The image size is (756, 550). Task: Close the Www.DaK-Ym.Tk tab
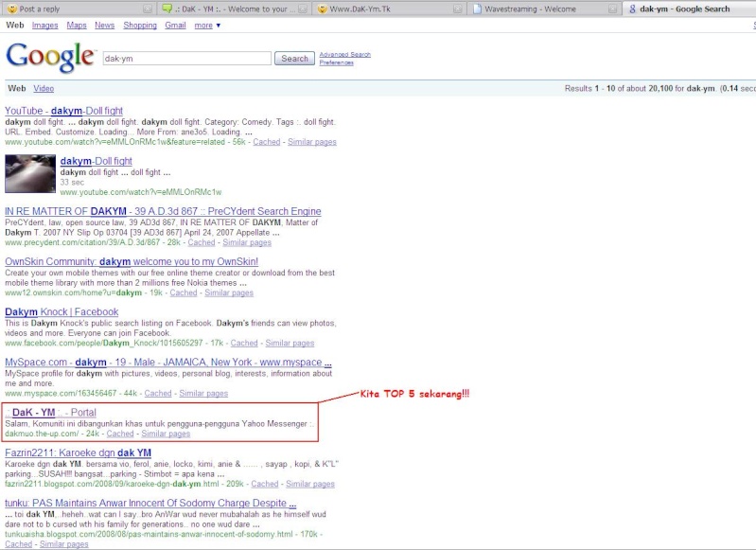[458, 9]
